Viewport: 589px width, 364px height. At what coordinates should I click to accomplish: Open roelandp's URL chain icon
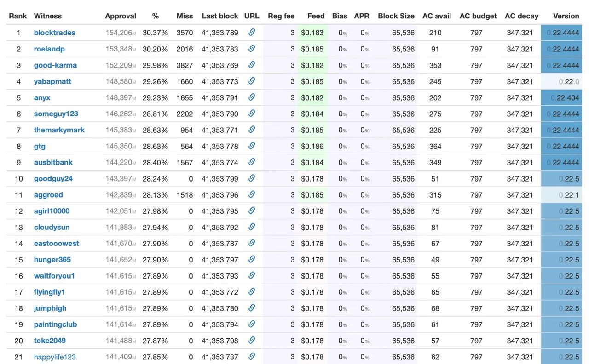pyautogui.click(x=252, y=48)
